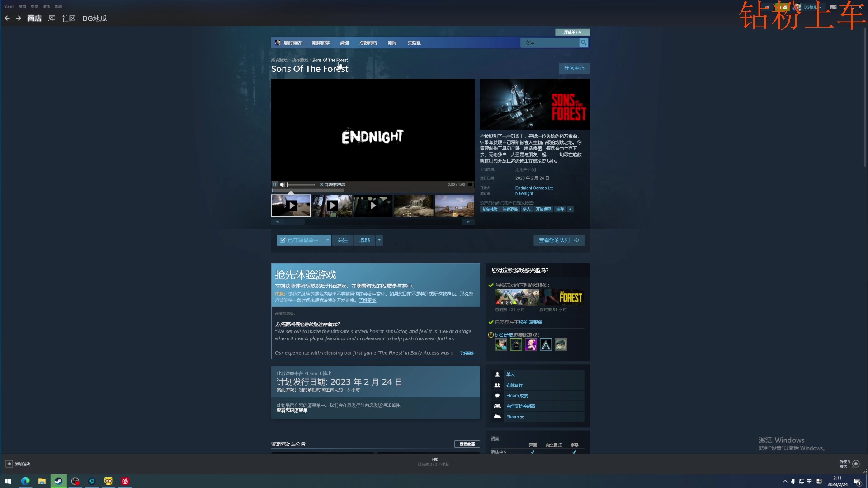Click 了解更多 early access link
868x488 pixels.
[367, 300]
